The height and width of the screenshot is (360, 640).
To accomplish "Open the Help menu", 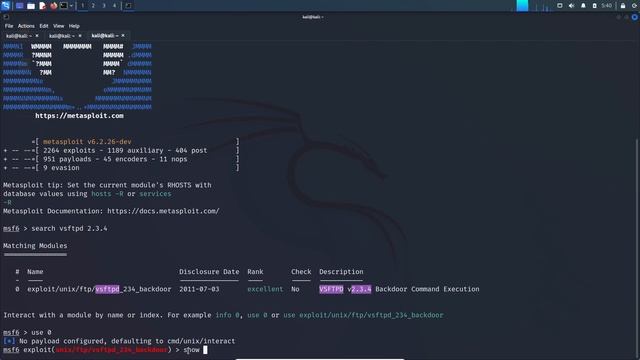I will point(74,26).
